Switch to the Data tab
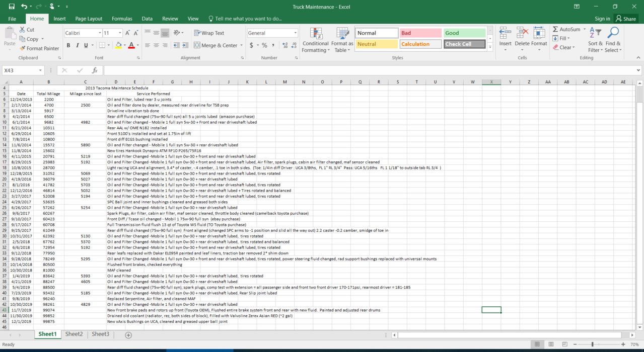Viewport: 644px width, 352px height. tap(147, 19)
